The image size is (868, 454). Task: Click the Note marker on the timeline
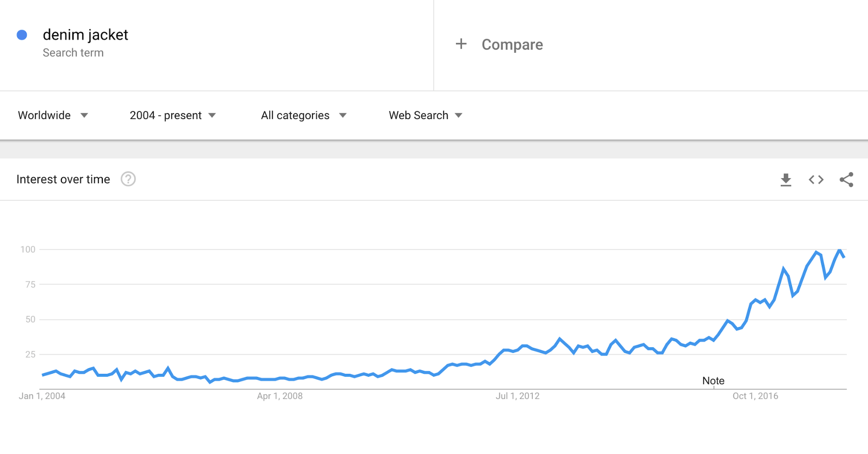tap(713, 381)
